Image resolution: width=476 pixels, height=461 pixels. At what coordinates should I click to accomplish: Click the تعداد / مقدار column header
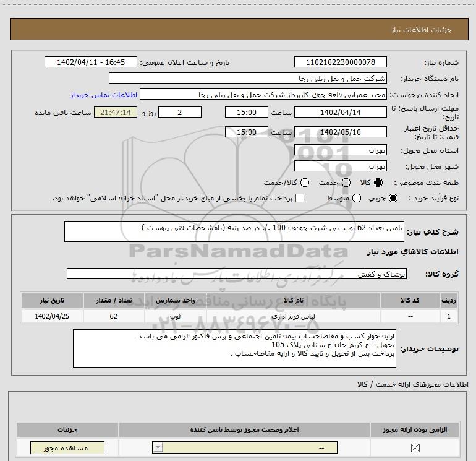114,300
